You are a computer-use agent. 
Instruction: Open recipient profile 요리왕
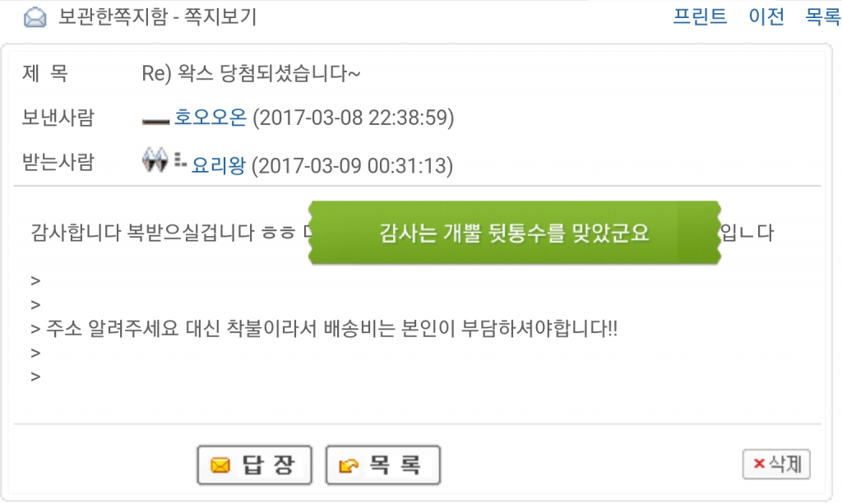(x=219, y=165)
